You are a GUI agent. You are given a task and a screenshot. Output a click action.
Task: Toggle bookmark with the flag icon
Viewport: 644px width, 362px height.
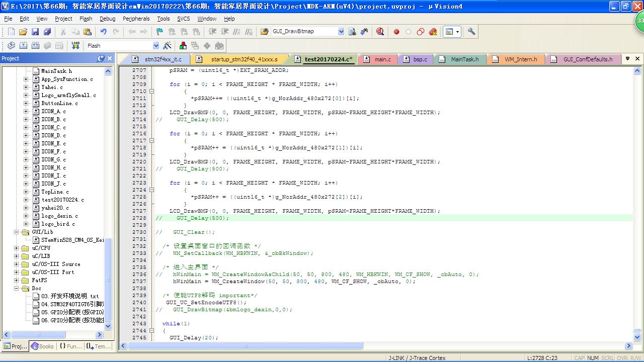[x=159, y=32]
